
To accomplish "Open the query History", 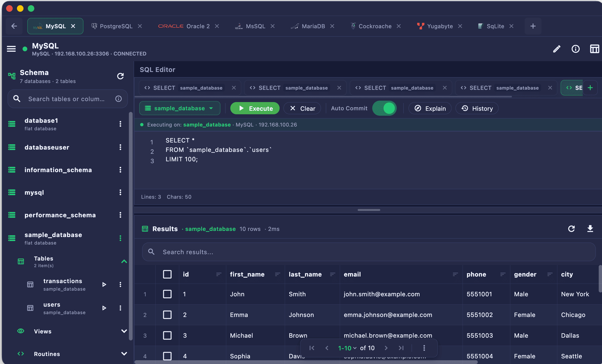I will point(477,108).
